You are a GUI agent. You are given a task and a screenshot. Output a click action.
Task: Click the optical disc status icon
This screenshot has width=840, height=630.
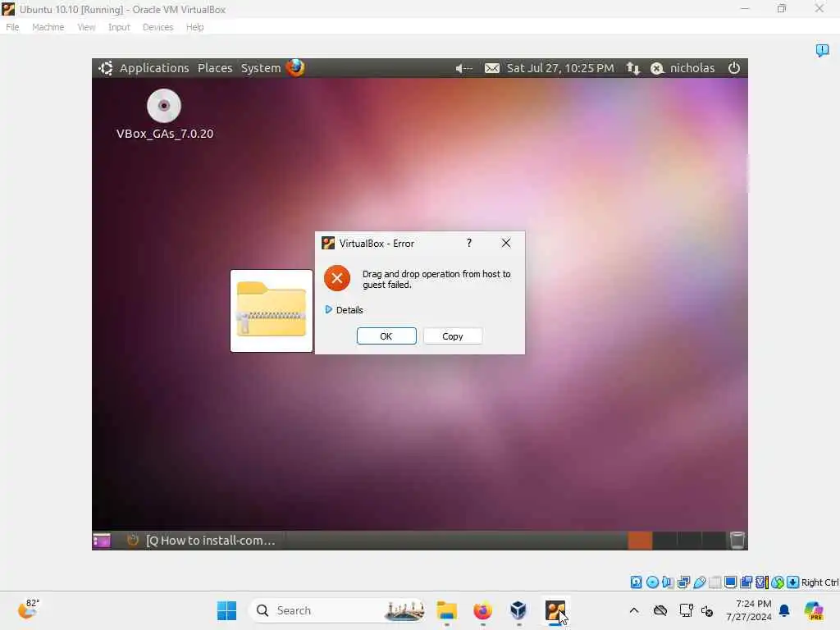652,582
